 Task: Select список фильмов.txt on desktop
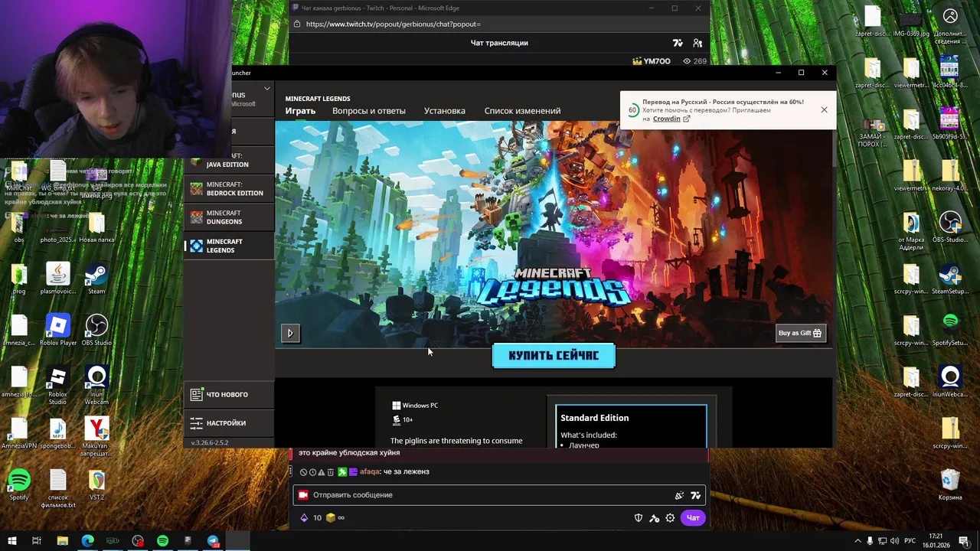(x=58, y=489)
